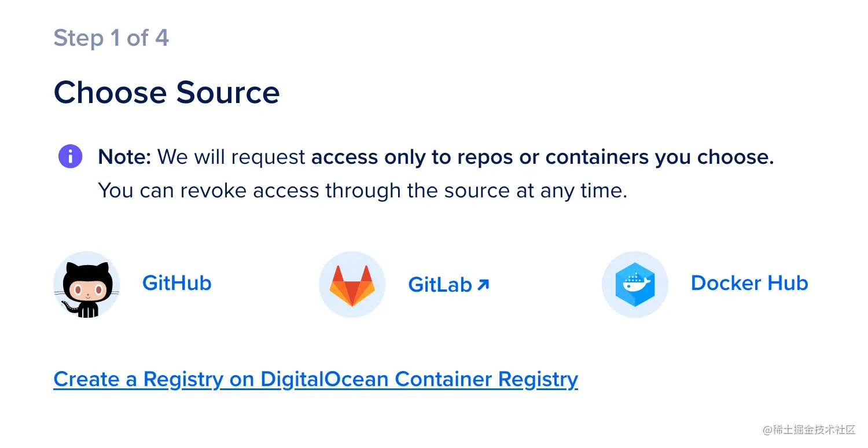
Task: Click the GitHub avatar circle background
Action: [x=86, y=284]
